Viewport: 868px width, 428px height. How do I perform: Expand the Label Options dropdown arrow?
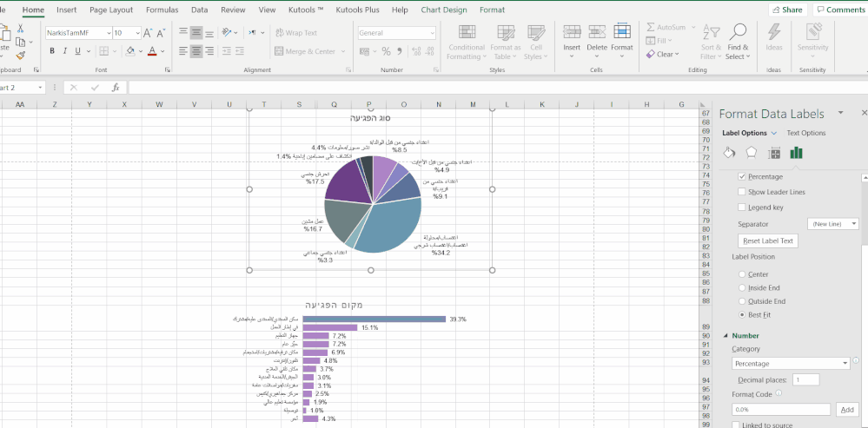[774, 134]
